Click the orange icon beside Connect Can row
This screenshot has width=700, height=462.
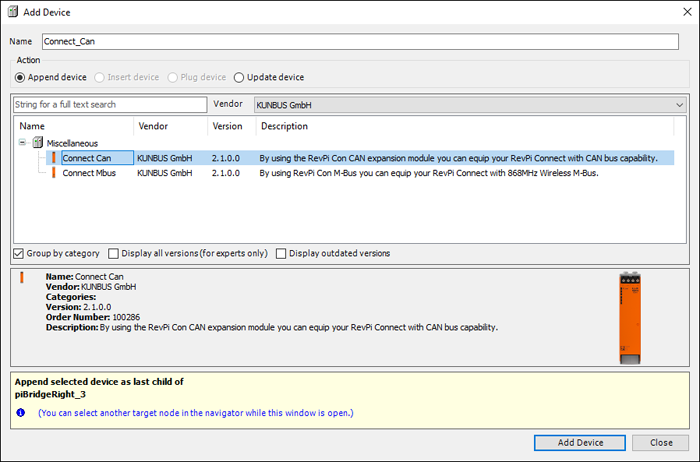tap(54, 158)
